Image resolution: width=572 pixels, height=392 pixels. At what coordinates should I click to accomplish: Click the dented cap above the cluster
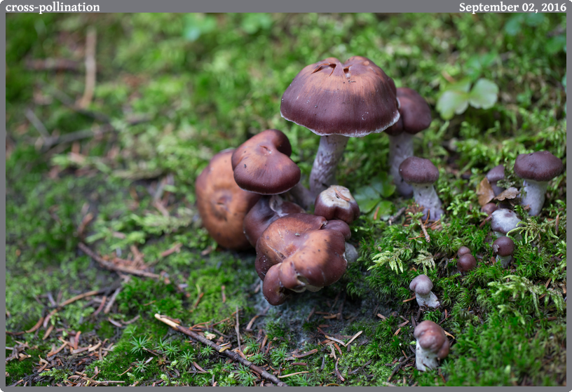(265, 163)
